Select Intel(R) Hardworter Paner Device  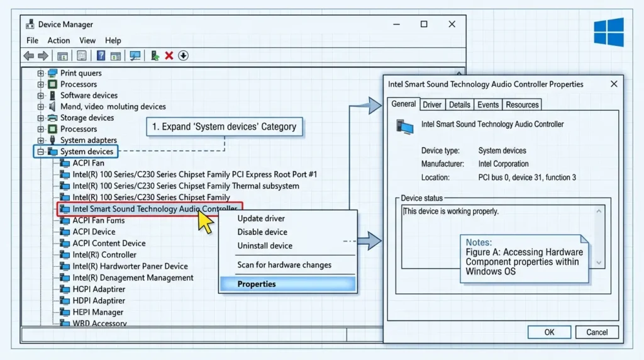[130, 266]
